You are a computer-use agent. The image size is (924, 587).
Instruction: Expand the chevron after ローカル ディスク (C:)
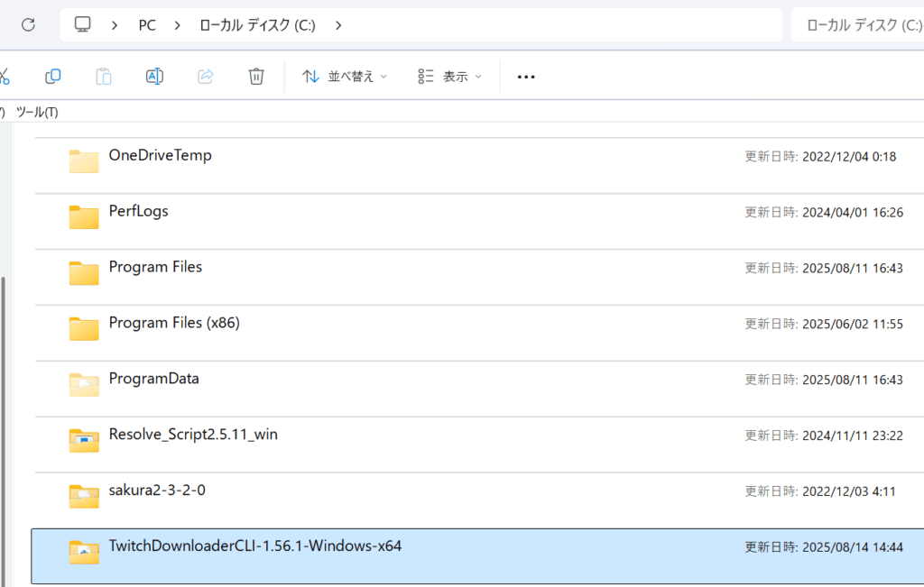pos(338,25)
